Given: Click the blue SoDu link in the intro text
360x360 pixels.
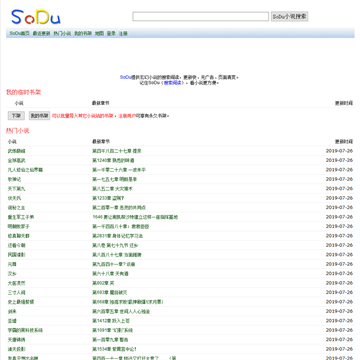Looking at the screenshot, I should point(126,77).
